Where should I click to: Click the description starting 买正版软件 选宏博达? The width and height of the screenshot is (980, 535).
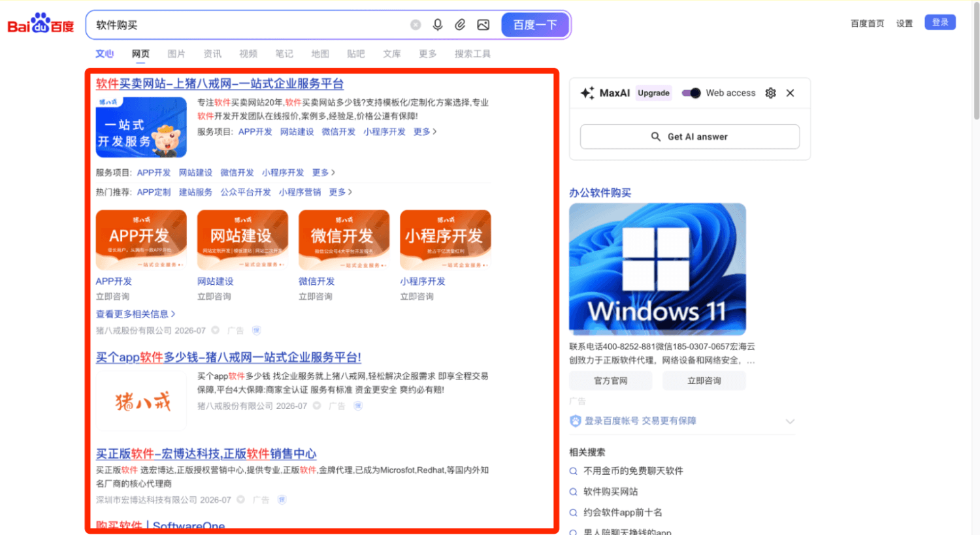(292, 477)
